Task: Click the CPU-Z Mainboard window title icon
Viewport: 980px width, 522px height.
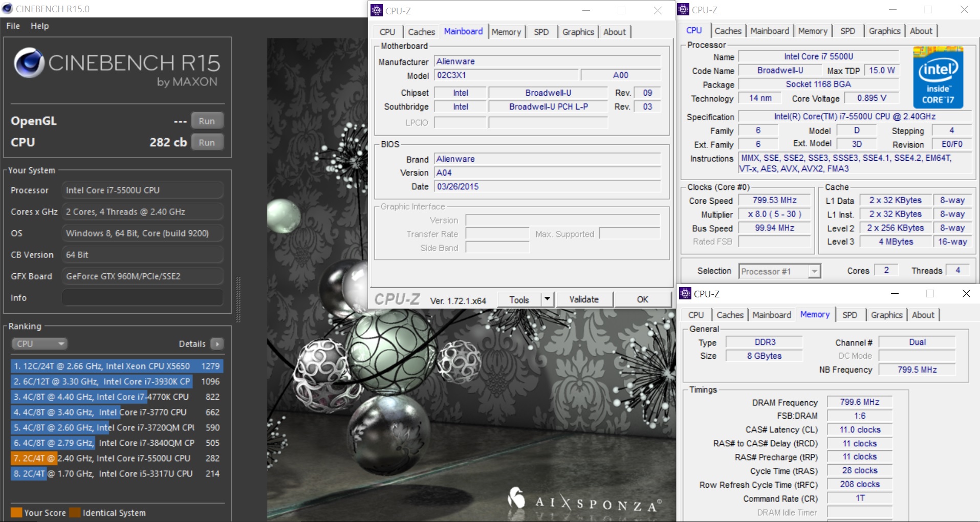Action: coord(377,10)
